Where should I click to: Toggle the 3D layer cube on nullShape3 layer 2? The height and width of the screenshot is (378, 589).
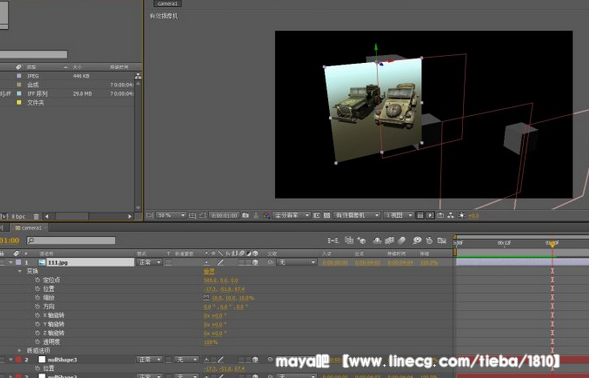point(255,360)
